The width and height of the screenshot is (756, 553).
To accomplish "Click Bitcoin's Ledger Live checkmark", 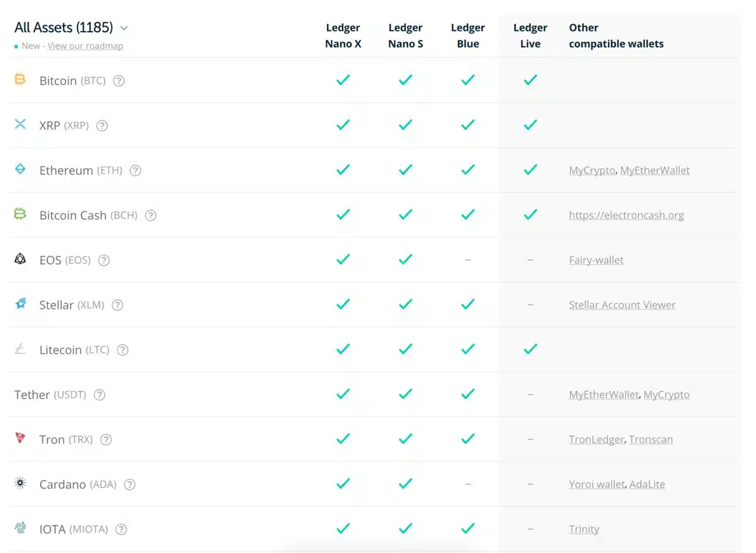I will click(x=530, y=80).
